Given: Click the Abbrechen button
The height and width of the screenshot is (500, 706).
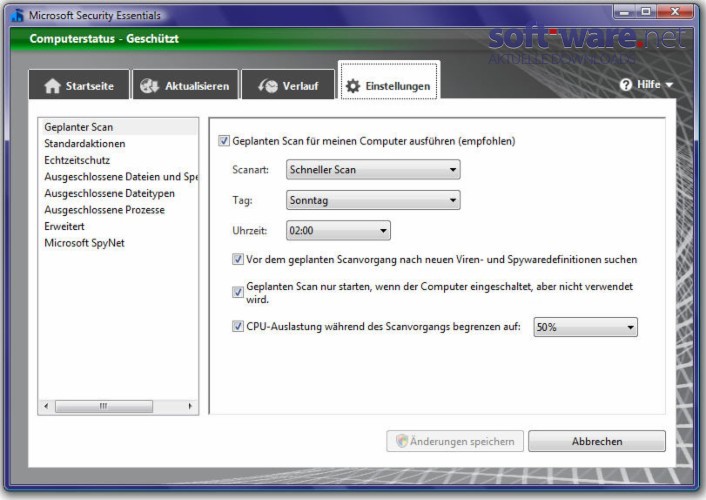Looking at the screenshot, I should 597,441.
